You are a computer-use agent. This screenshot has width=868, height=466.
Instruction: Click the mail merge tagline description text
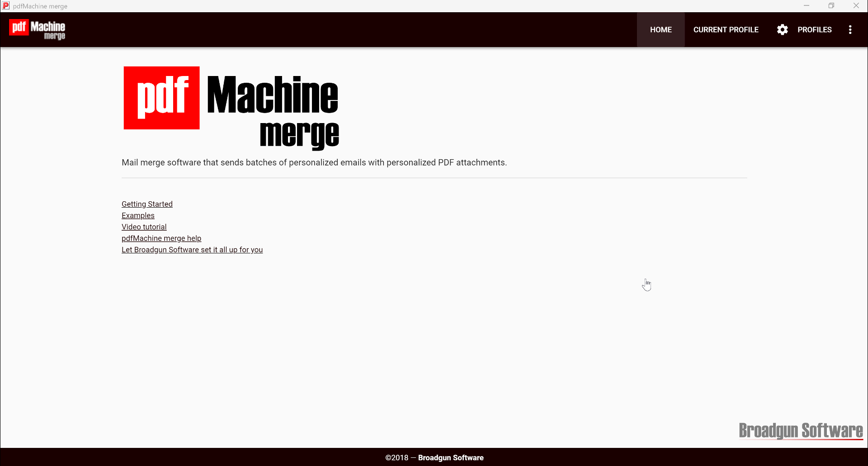tap(314, 162)
